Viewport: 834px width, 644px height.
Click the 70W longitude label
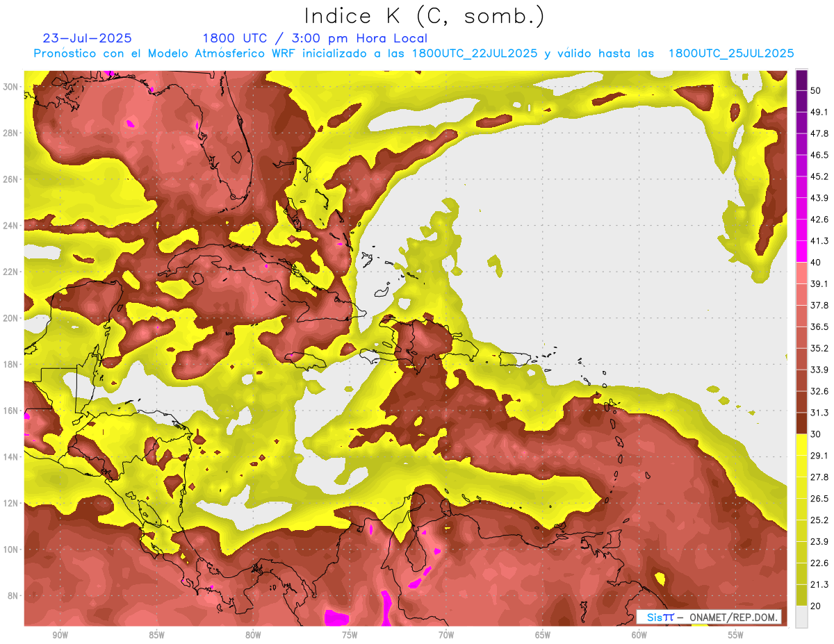[x=446, y=635]
